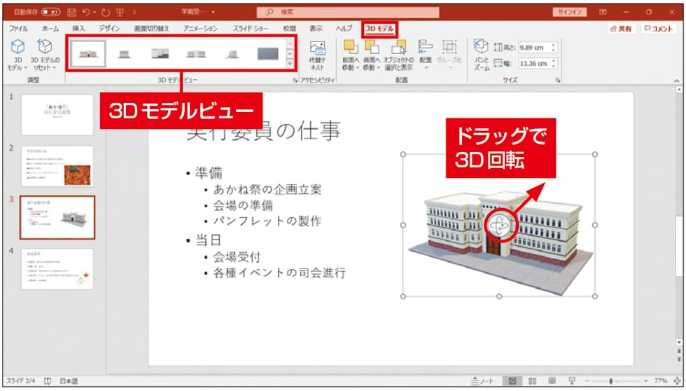
Task: Open the Animations tab
Action: (x=200, y=28)
